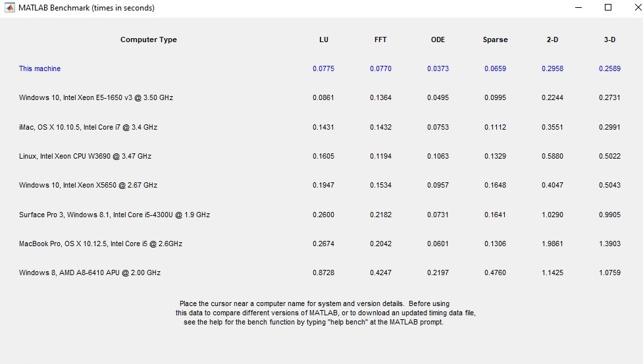Click the iMac OS X 10.10.5 entry
The image size is (643, 364).
(x=88, y=127)
